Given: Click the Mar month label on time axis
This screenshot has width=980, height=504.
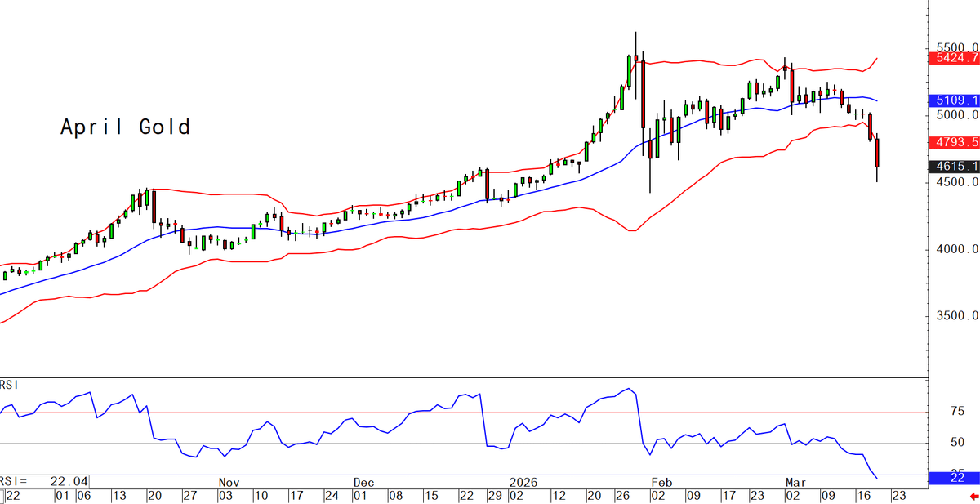Looking at the screenshot, I should pyautogui.click(x=795, y=483).
